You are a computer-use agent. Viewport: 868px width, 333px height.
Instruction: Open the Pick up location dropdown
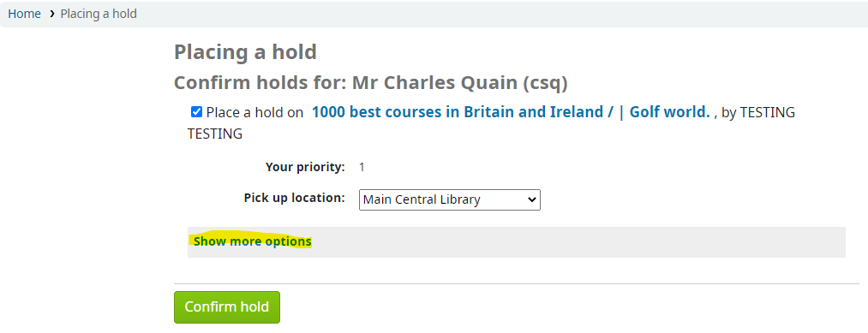point(450,199)
